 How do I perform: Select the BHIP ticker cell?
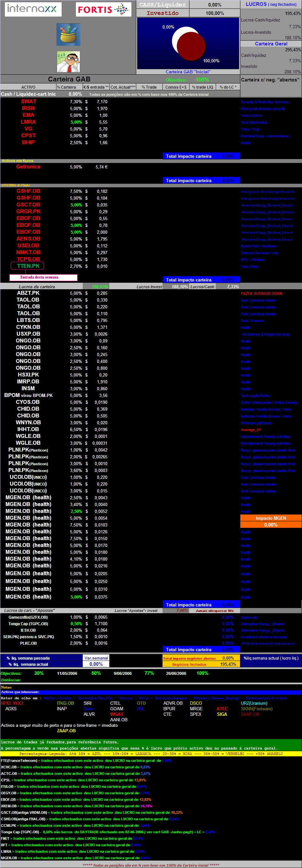click(x=28, y=142)
